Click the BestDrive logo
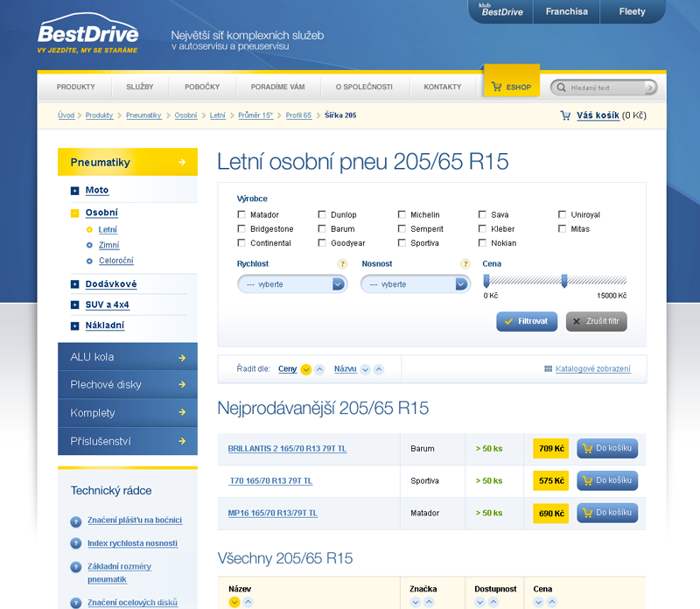Image resolution: width=700 pixels, height=609 pixels. click(88, 33)
